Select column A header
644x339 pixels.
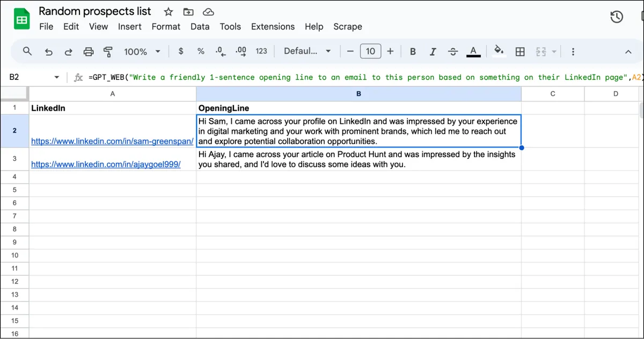tap(113, 93)
